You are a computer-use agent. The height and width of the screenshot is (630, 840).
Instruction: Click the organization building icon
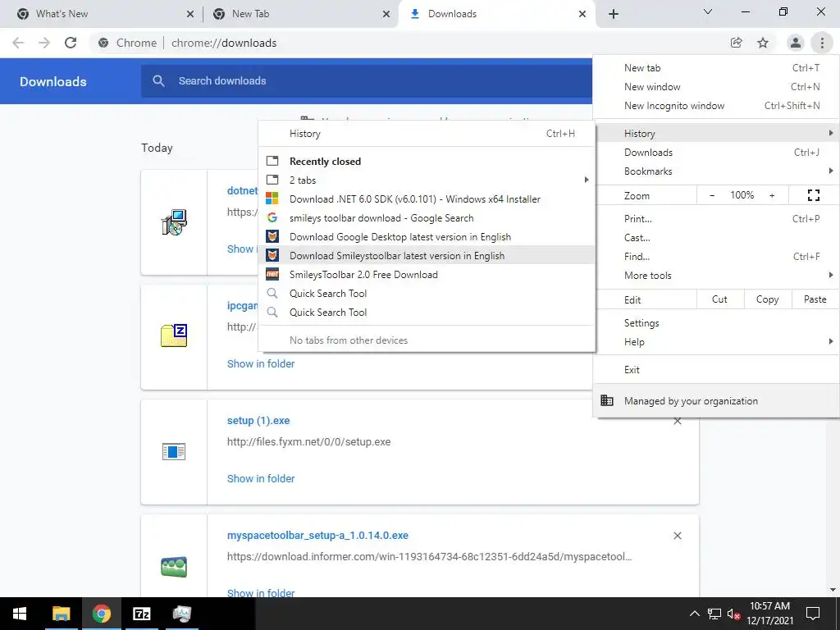606,400
